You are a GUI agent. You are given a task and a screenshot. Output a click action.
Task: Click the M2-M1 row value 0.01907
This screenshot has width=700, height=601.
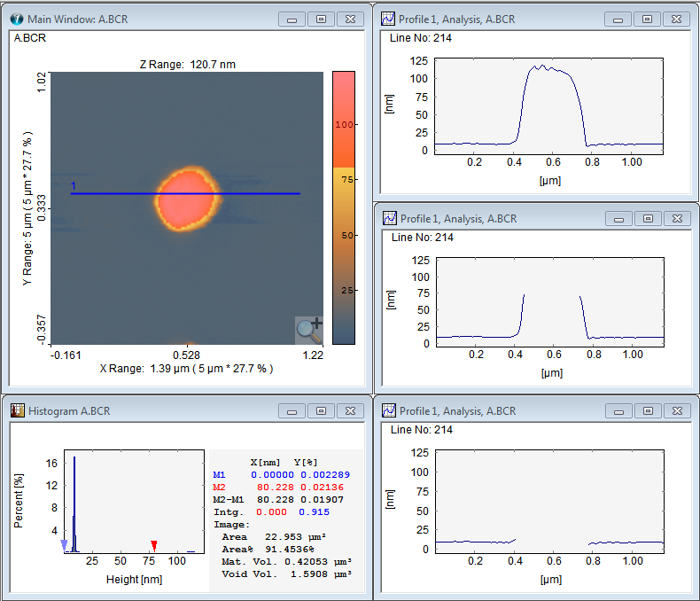pos(322,500)
